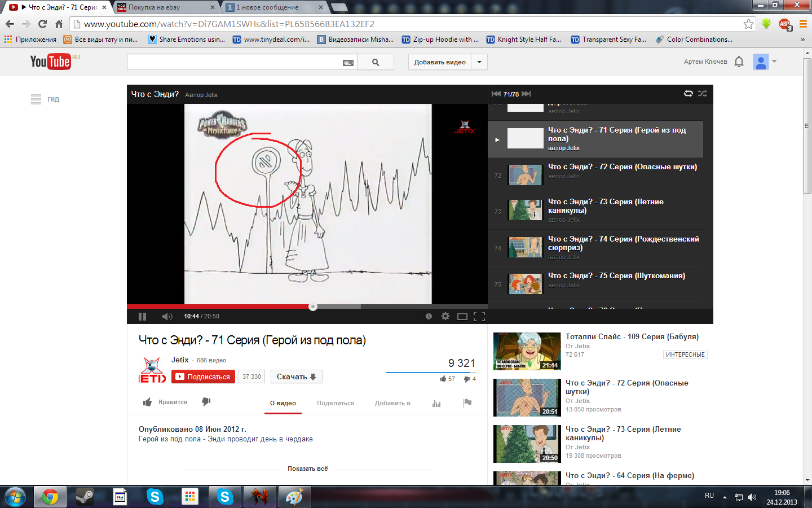Open on-screen keyboard in search box
Viewport: 812px width, 508px height.
pyautogui.click(x=348, y=63)
